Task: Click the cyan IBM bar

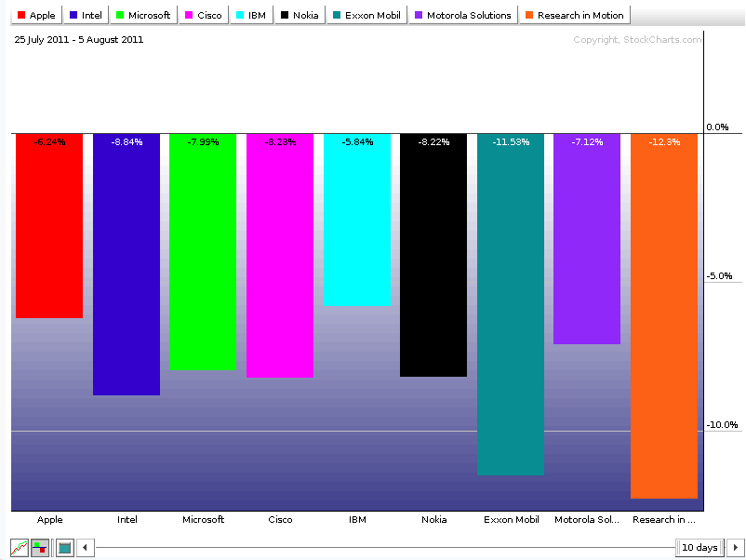Action: tap(357, 220)
